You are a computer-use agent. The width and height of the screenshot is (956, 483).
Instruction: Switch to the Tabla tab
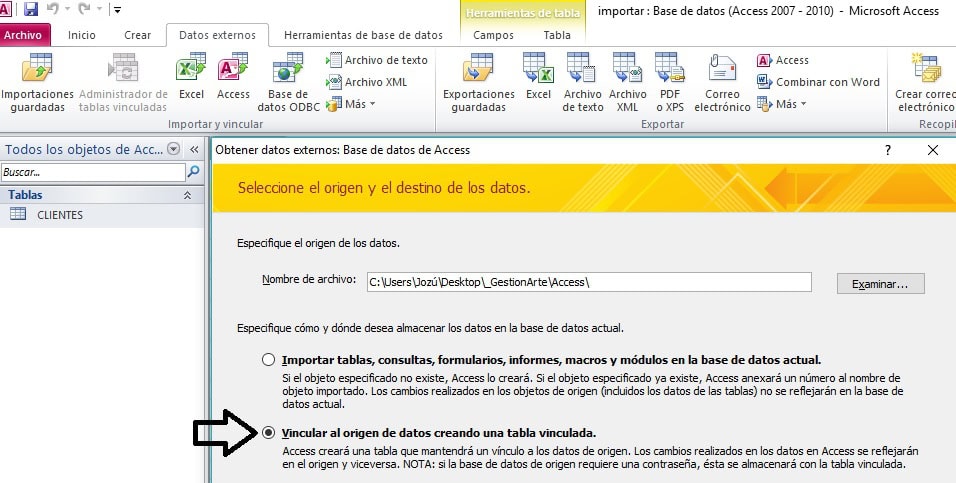tap(557, 35)
